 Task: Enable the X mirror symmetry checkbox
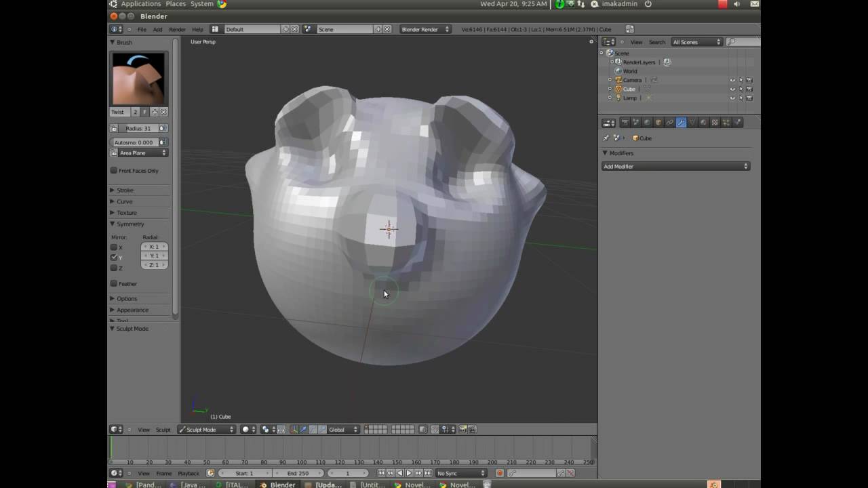[114, 247]
